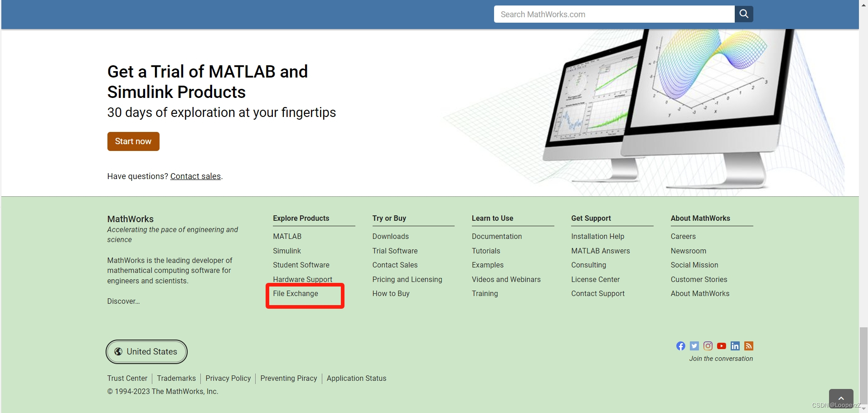This screenshot has height=413, width=868.
Task: Click the scroll-to-top arrow button
Action: [x=841, y=398]
